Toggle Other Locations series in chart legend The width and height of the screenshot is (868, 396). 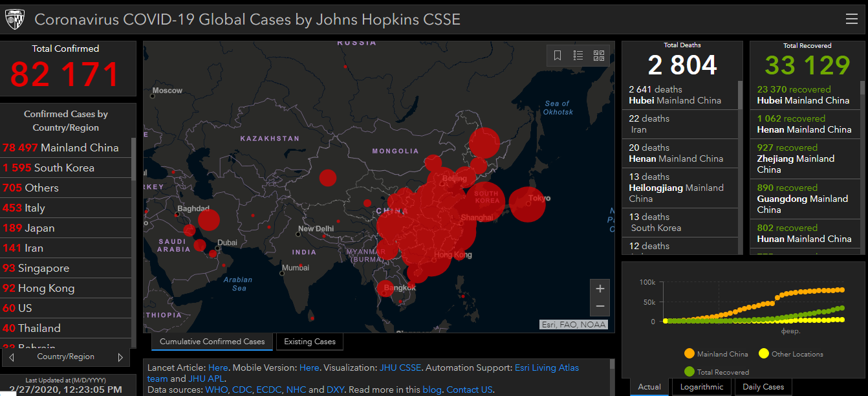click(x=791, y=354)
